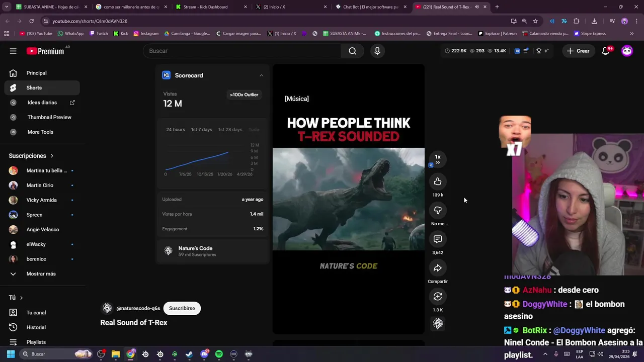The height and width of the screenshot is (362, 644).
Task: Dislike the short with thumbs-down
Action: click(438, 210)
